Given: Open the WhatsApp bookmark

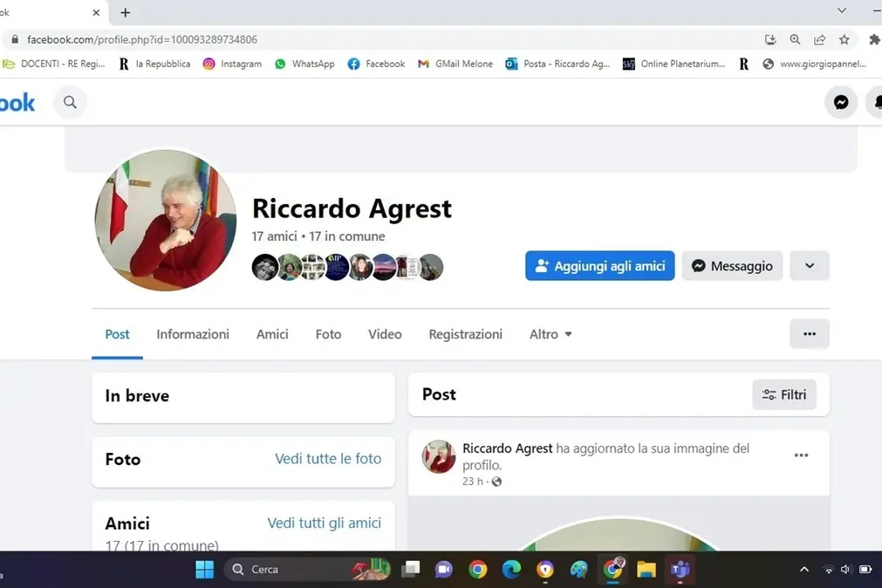Looking at the screenshot, I should click(x=304, y=64).
